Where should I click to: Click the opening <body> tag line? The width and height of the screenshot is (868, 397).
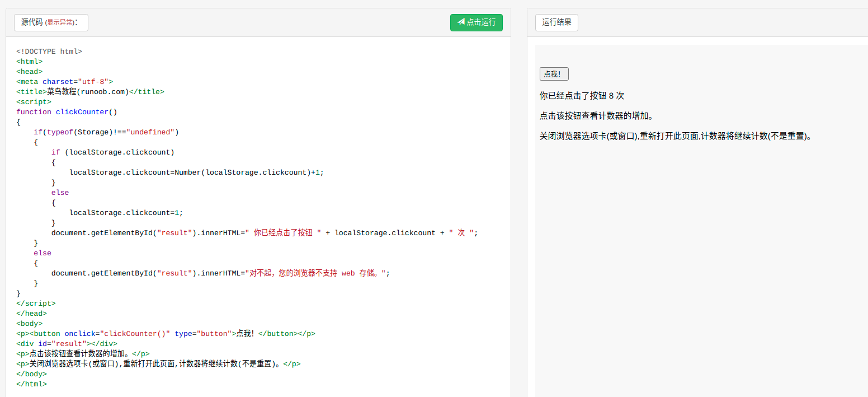click(29, 324)
